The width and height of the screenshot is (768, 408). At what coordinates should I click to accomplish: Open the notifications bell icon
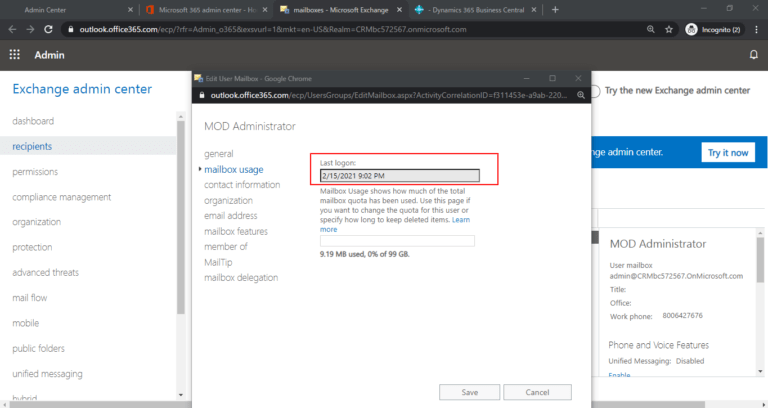754,55
